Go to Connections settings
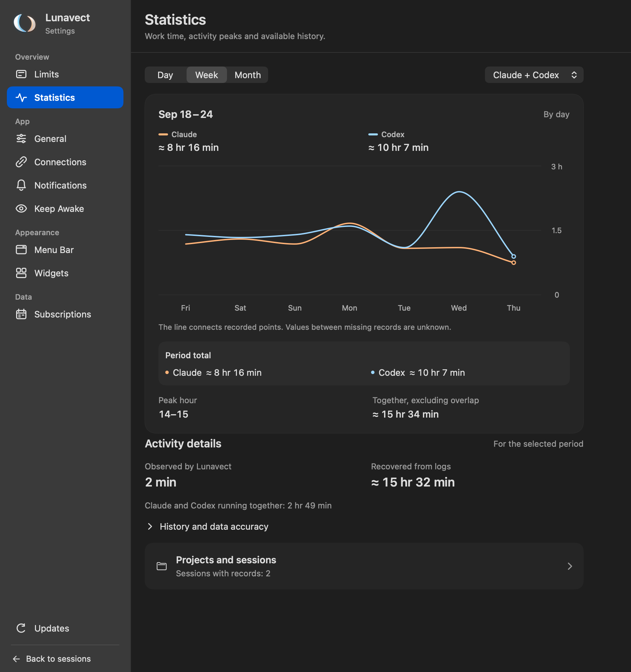 click(x=65, y=162)
